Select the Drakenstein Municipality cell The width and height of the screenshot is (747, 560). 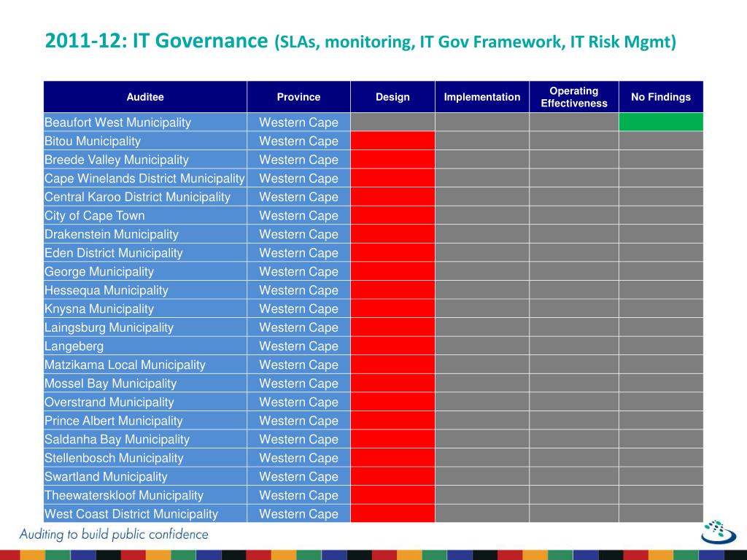tap(145, 234)
